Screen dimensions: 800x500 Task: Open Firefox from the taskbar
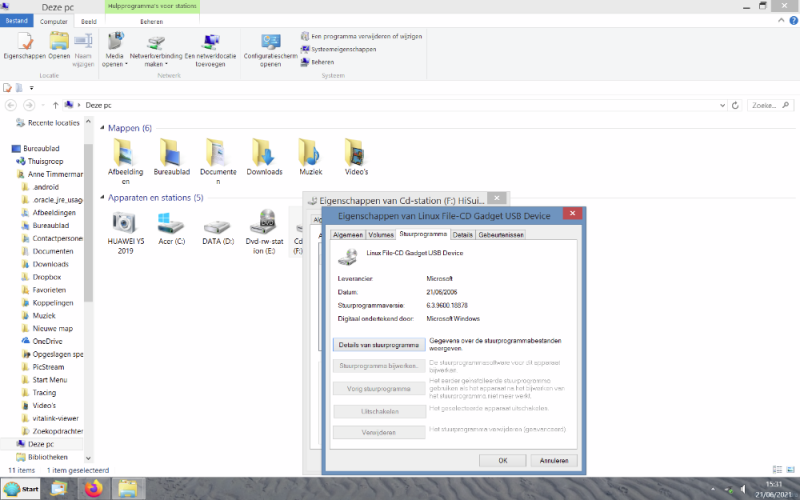(x=93, y=489)
